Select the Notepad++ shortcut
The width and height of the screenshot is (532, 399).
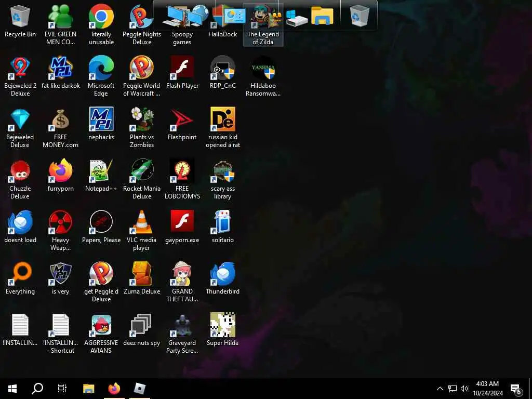[x=101, y=176]
